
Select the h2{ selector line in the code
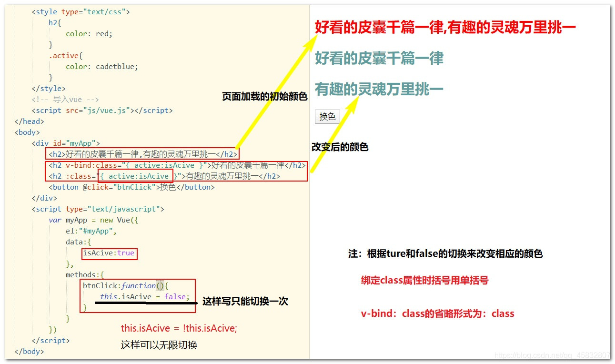tap(55, 22)
